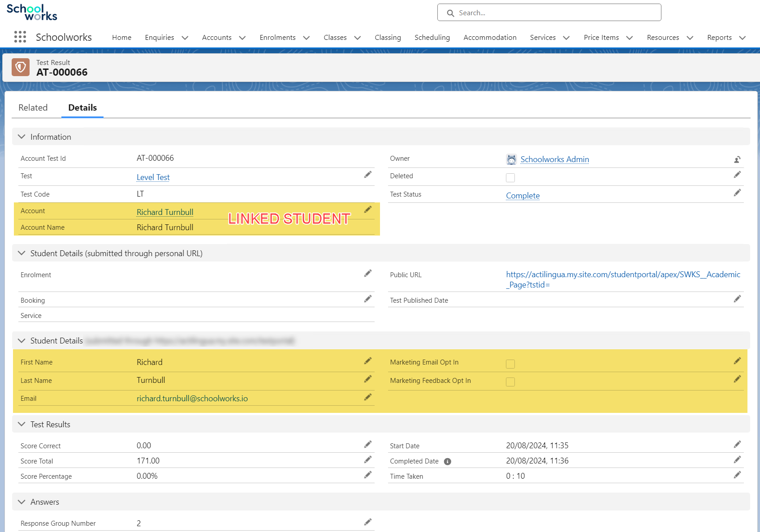
Task: Edit the Test Status field
Action: coord(737,193)
